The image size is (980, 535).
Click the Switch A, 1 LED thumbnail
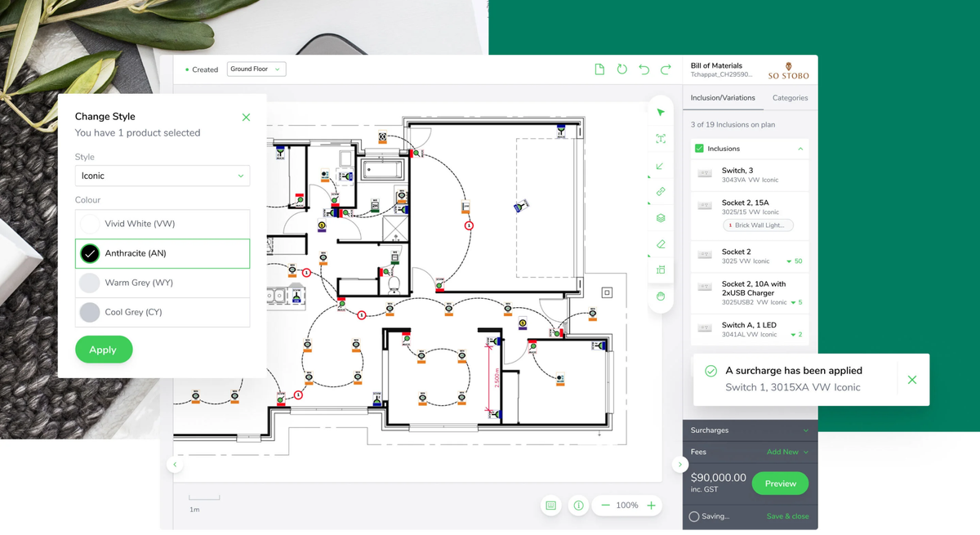click(x=705, y=328)
